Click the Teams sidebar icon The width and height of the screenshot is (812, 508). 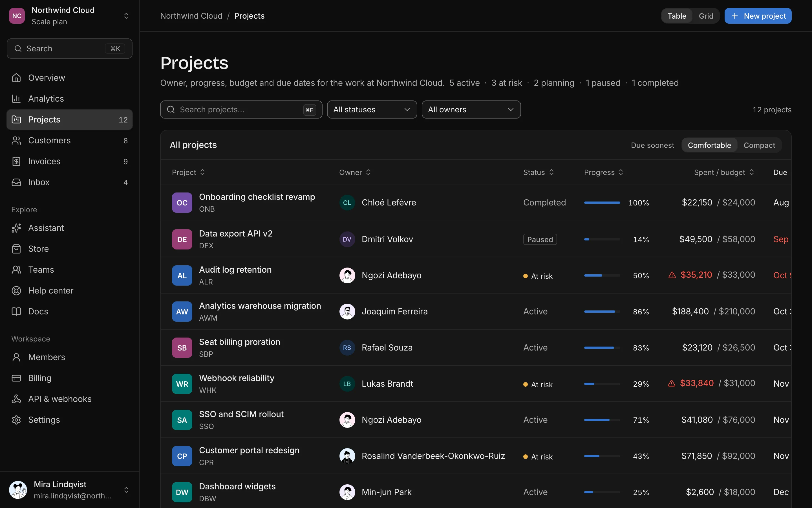point(16,270)
